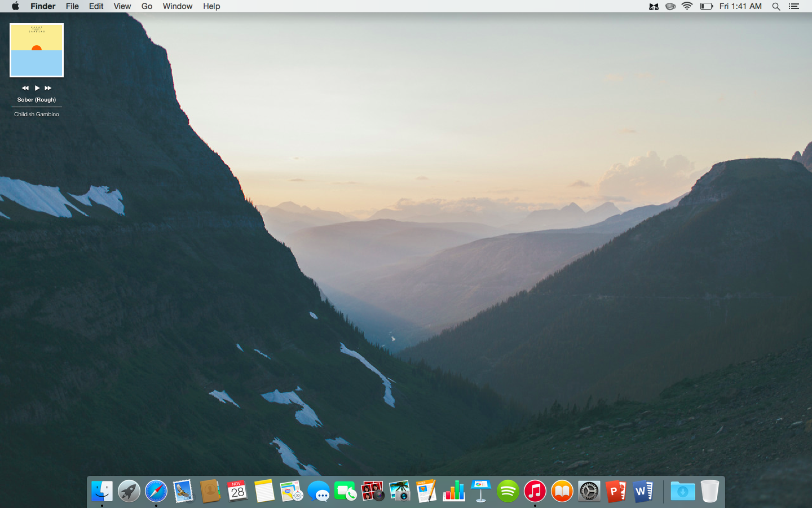Viewport: 812px width, 508px height.
Task: Open System Preferences gear icon
Action: coord(589,491)
